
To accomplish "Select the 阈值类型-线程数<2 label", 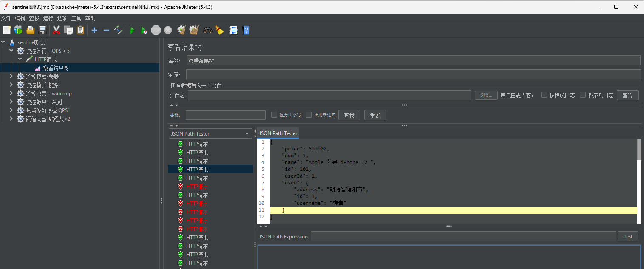I will tap(48, 119).
